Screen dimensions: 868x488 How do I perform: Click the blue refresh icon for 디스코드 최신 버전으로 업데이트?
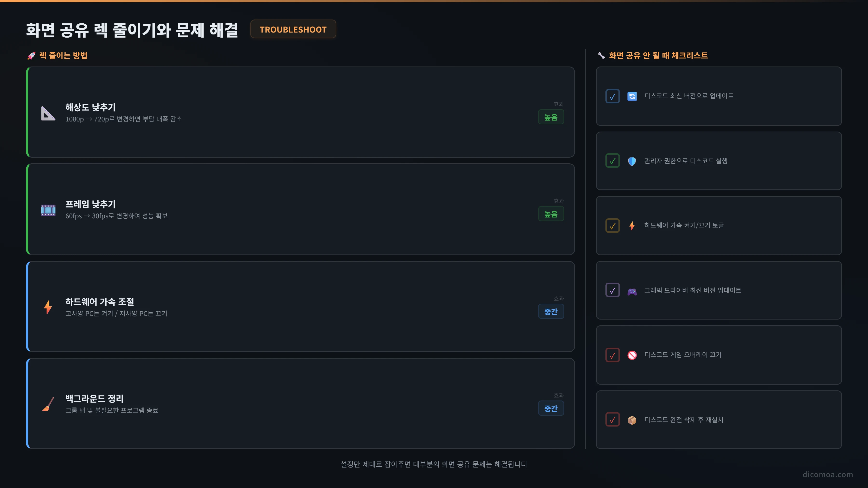click(x=632, y=96)
